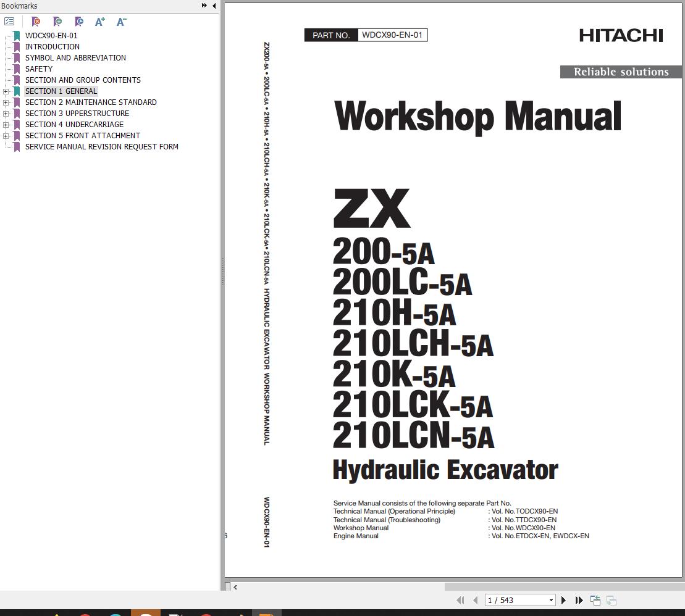685x616 pixels.
Task: Click the PART NO. WDCX90-EN-01 box
Action: (x=366, y=35)
